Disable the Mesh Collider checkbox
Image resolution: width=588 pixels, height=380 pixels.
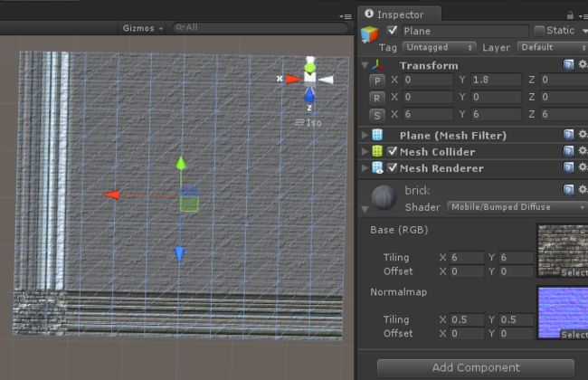[393, 151]
